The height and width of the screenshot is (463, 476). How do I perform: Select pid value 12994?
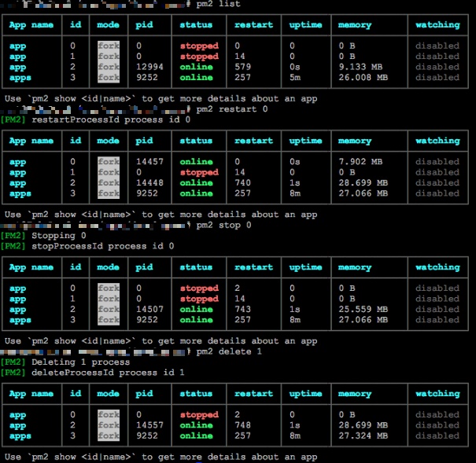(x=149, y=67)
